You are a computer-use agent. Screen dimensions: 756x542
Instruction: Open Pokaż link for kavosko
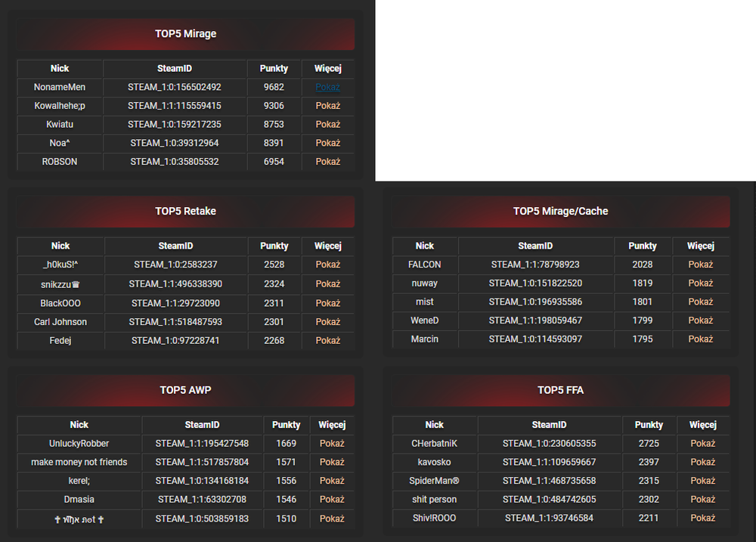tap(703, 462)
